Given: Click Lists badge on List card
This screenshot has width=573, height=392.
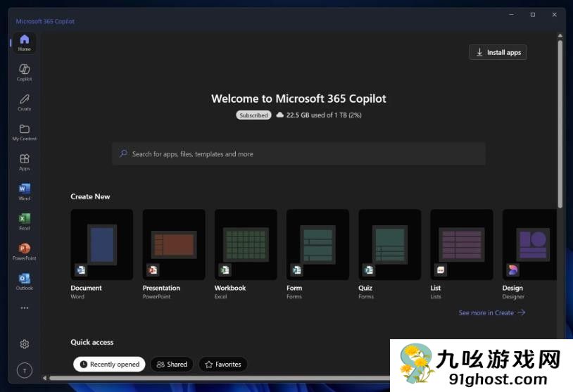Looking at the screenshot, I should tap(441, 270).
